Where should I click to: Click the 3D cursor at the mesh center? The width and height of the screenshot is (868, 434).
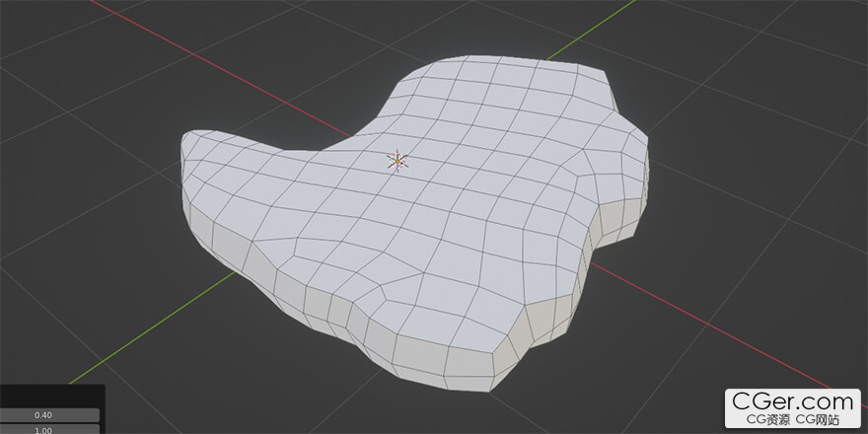pos(397,161)
